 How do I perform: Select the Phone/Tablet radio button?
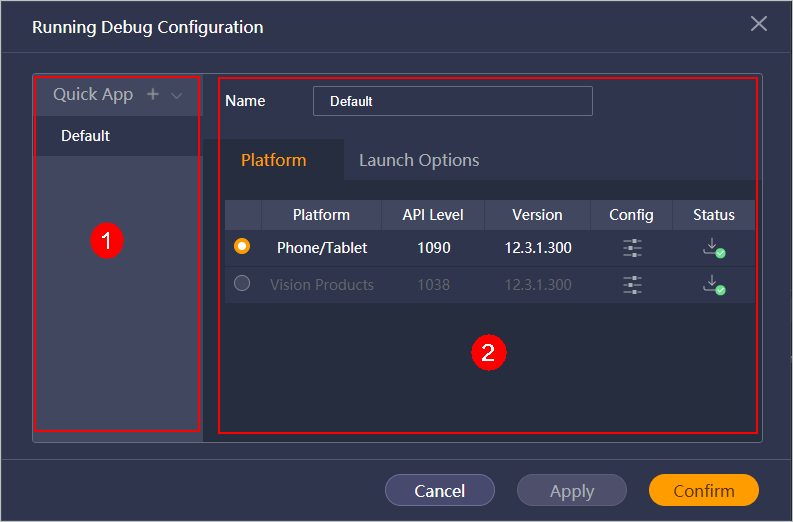(x=242, y=246)
